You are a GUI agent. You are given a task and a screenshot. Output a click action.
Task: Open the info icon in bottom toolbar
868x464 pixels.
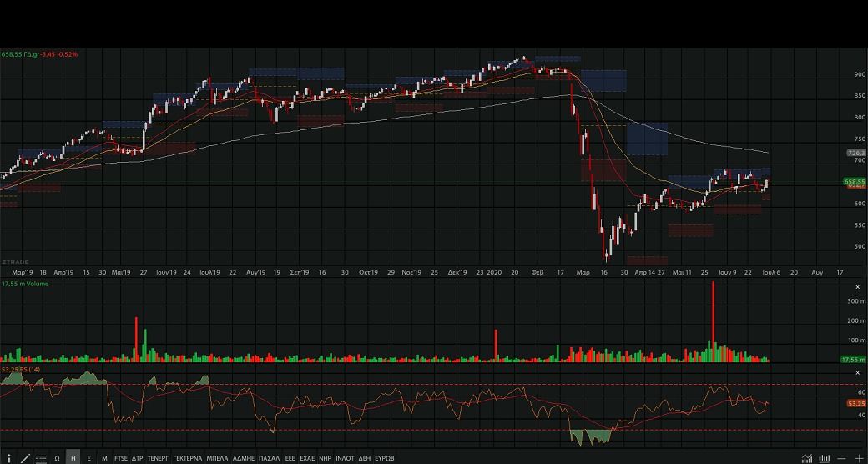point(9,458)
